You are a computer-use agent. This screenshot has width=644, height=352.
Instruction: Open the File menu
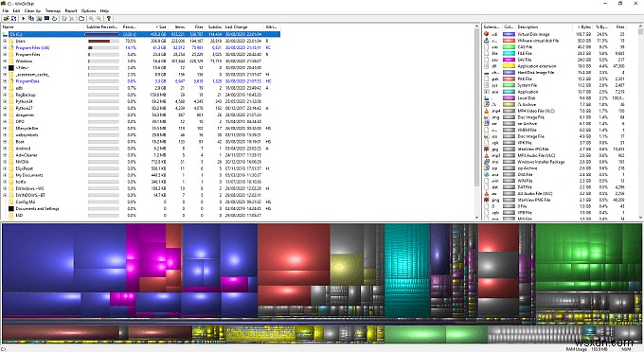(6, 10)
